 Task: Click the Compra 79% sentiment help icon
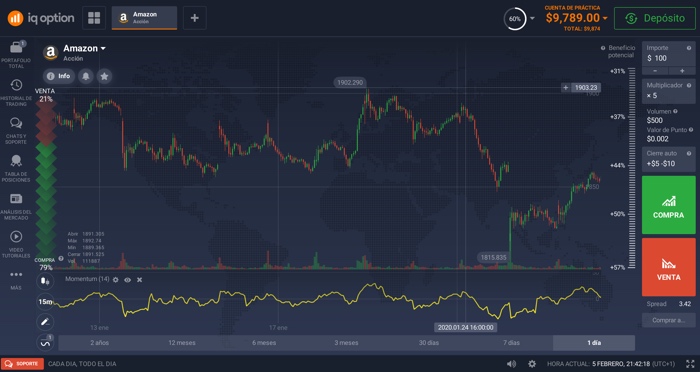[x=61, y=259]
